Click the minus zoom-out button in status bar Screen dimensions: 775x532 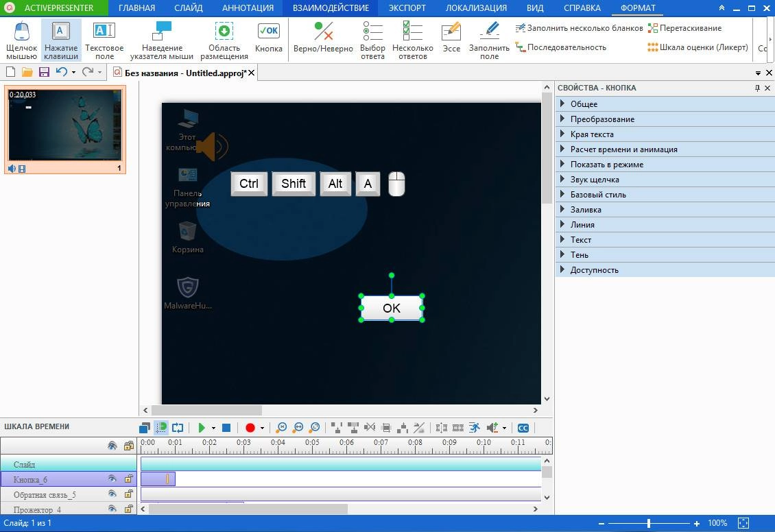click(x=601, y=523)
